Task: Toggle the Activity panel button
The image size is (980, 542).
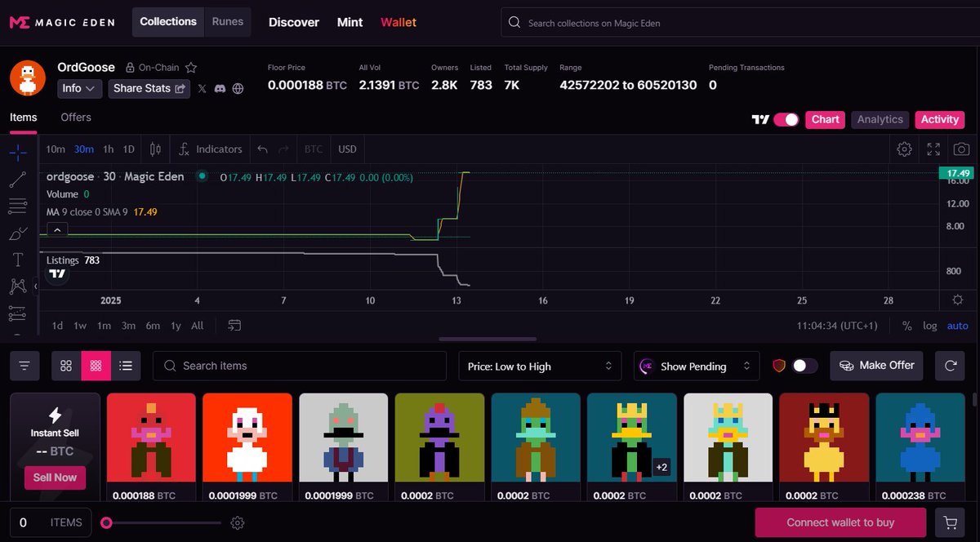Action: [x=939, y=119]
